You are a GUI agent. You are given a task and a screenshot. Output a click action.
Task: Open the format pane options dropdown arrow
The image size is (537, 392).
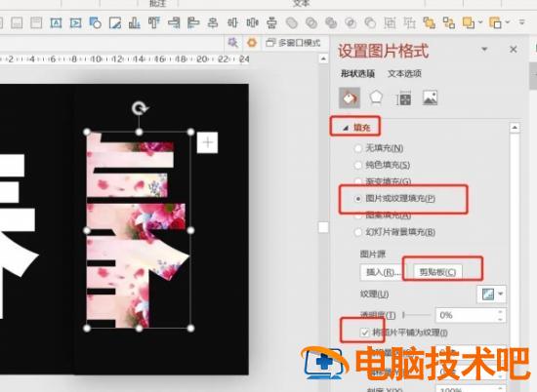pyautogui.click(x=484, y=49)
